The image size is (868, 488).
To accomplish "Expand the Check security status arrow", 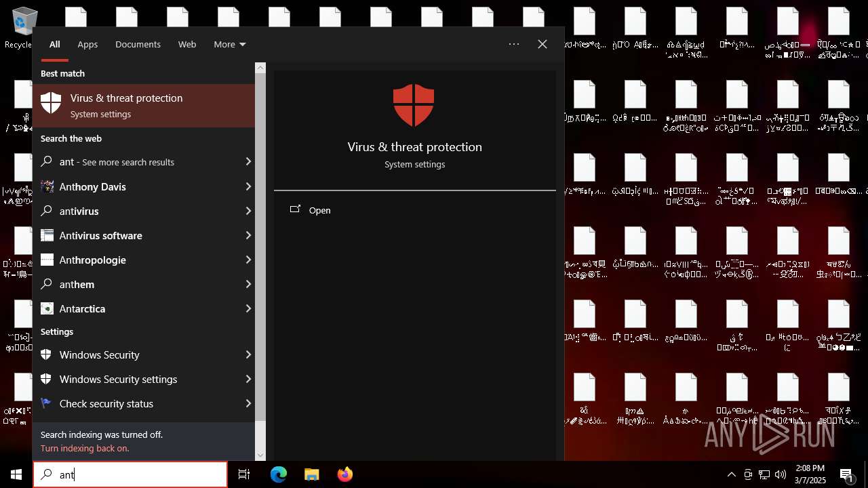I will [x=248, y=403].
